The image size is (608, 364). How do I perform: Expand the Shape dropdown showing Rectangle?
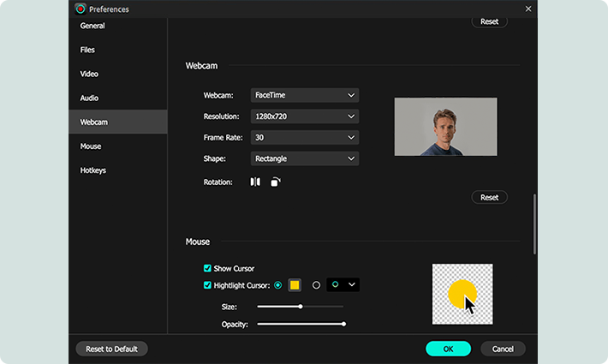click(305, 158)
